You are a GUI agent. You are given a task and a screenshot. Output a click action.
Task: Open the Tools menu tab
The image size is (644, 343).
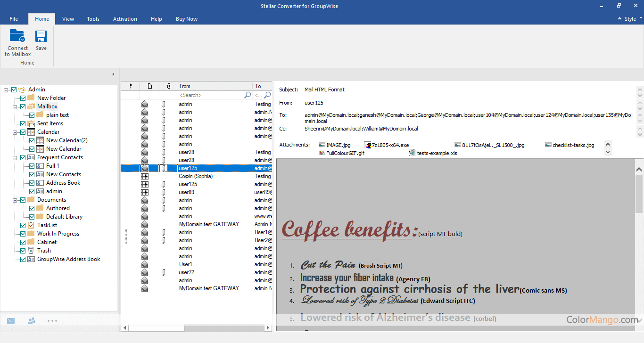[x=93, y=19]
